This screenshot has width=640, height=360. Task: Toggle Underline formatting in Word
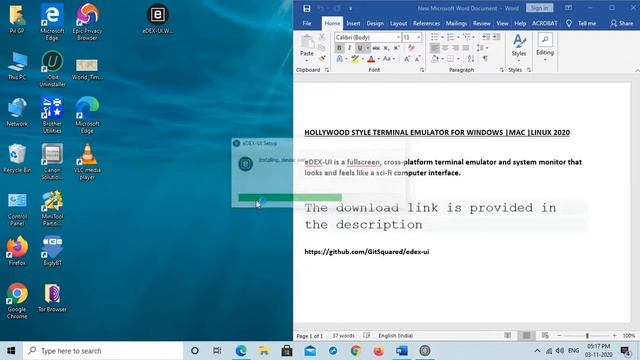click(360, 48)
